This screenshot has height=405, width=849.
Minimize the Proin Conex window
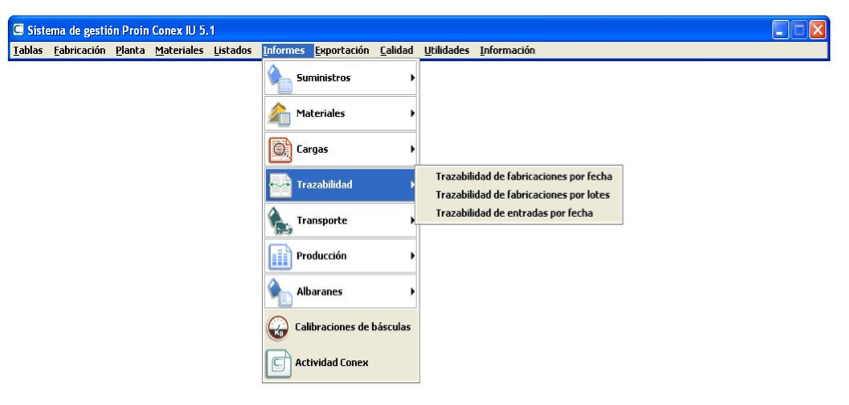tap(780, 30)
